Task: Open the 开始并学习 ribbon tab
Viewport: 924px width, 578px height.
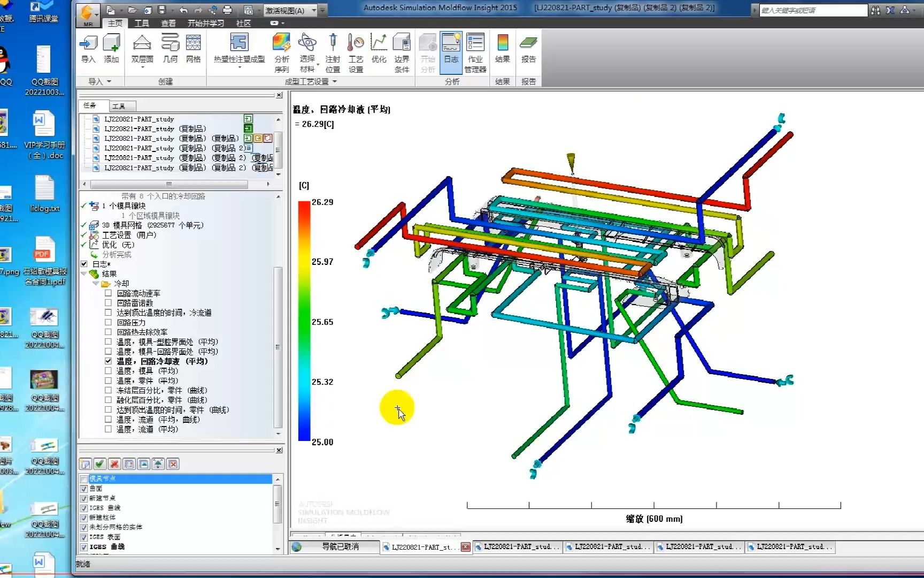Action: pyautogui.click(x=206, y=23)
